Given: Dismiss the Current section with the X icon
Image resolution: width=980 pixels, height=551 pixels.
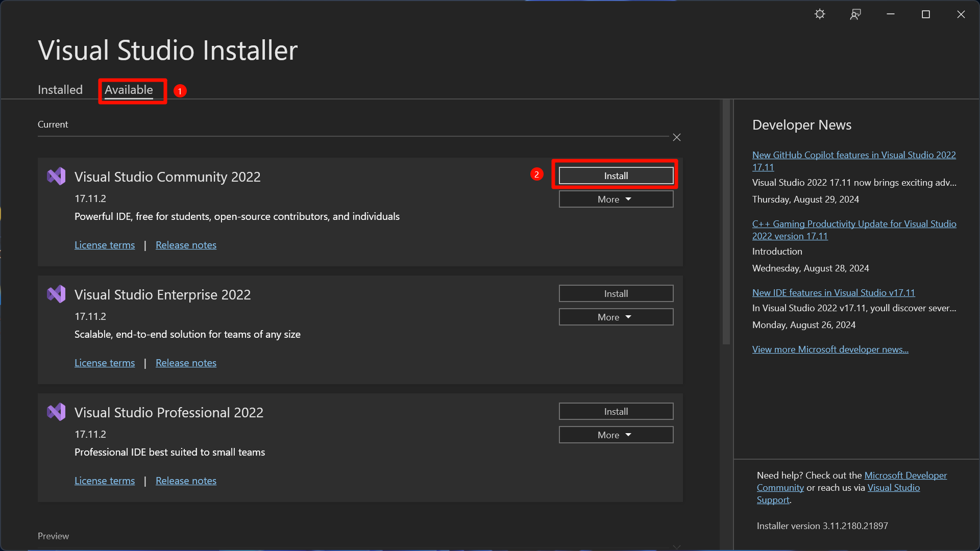Looking at the screenshot, I should click(677, 137).
